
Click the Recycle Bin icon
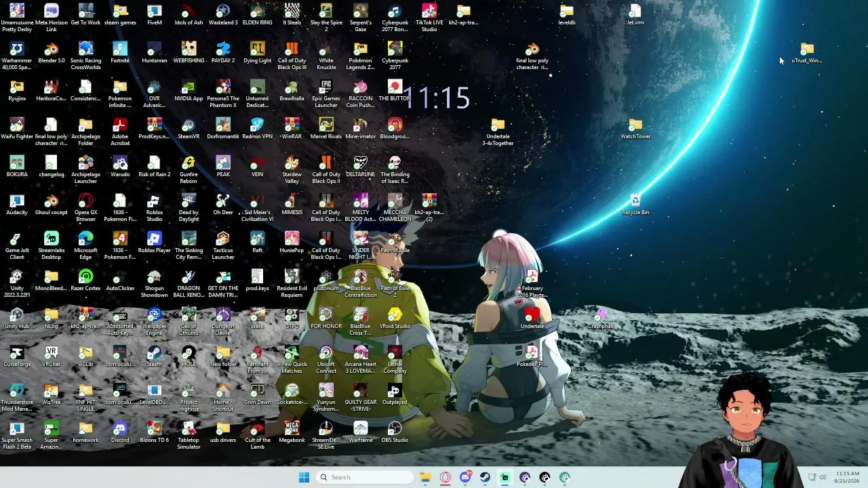635,205
